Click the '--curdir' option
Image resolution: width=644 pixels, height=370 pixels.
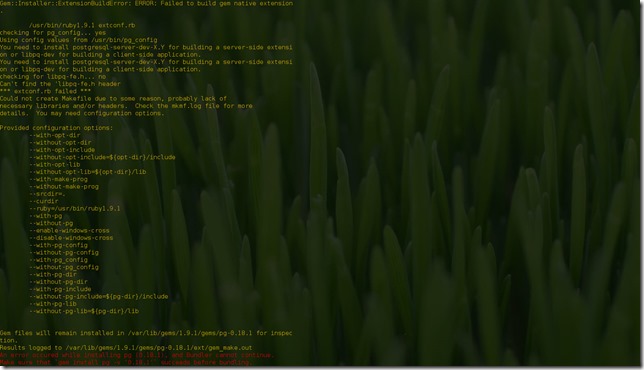tap(44, 202)
